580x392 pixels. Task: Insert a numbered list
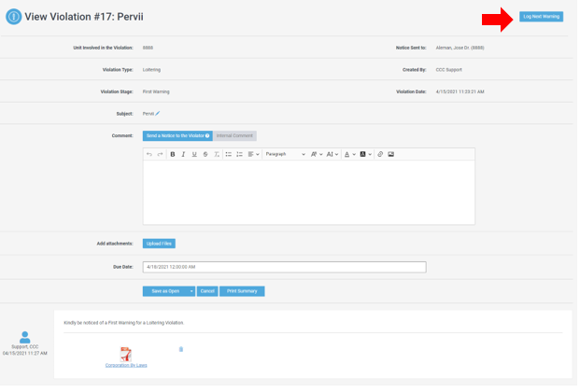point(240,155)
